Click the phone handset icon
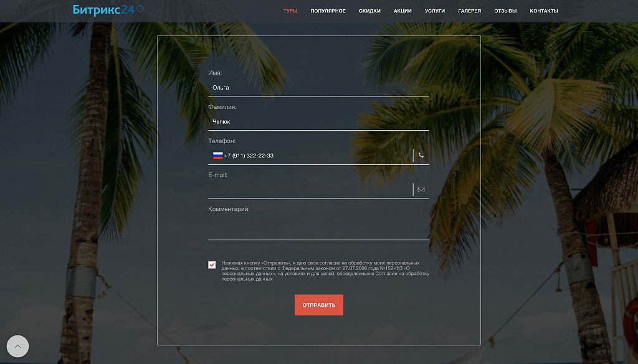638x364 pixels. 421,156
